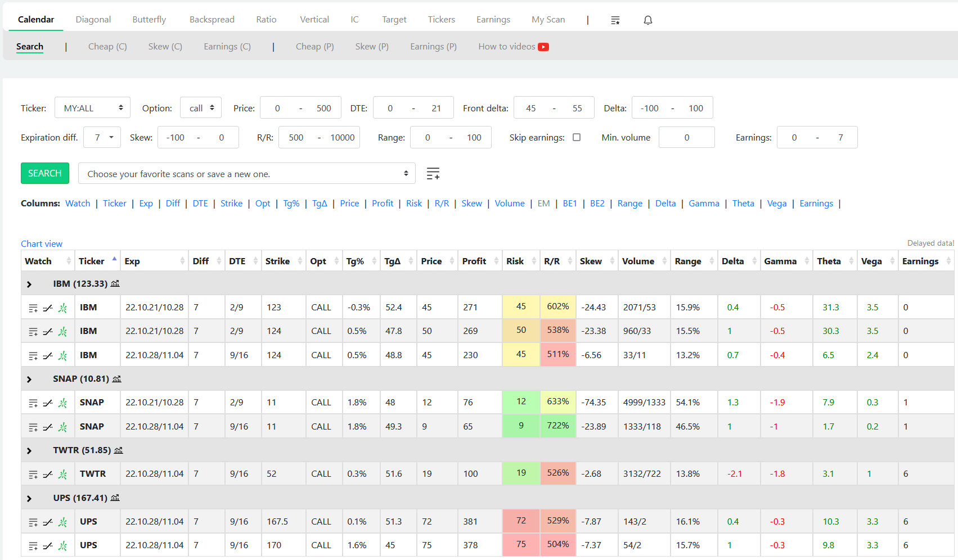The height and width of the screenshot is (560, 958).
Task: Add TWTR row to watchlist
Action: [x=33, y=475]
